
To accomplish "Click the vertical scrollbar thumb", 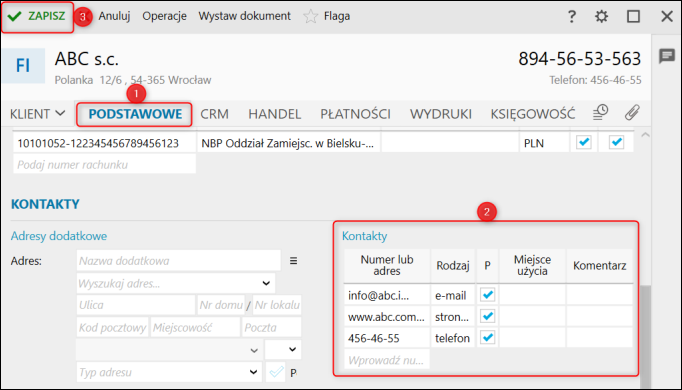I will (645, 337).
